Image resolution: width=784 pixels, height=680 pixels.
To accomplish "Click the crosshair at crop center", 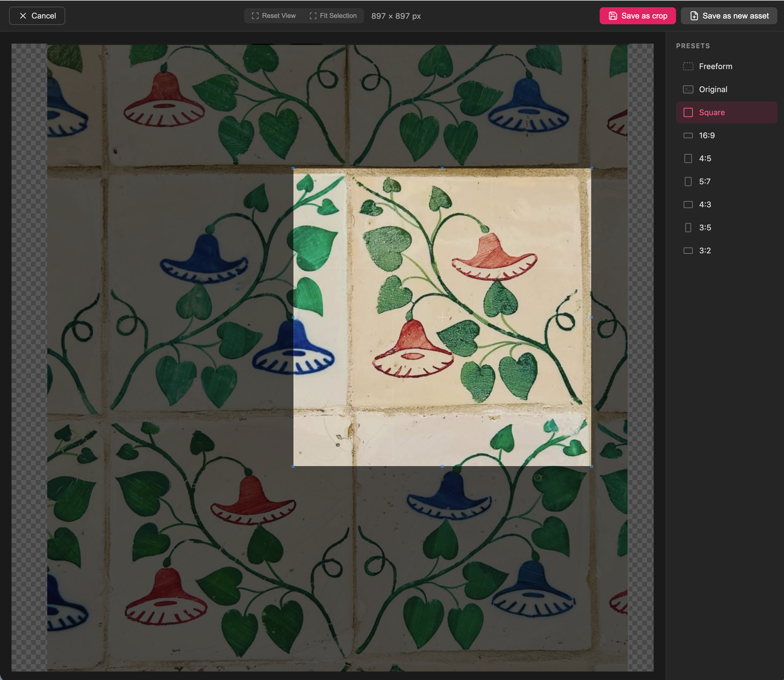I will [x=442, y=317].
